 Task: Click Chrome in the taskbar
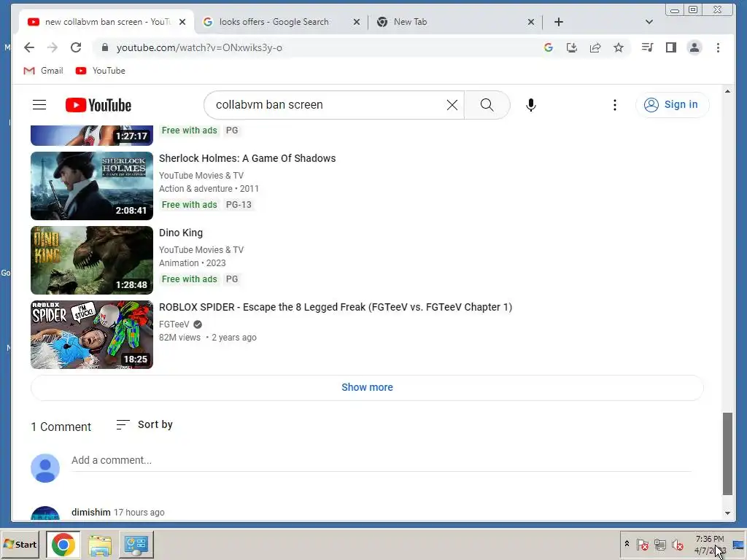[63, 544]
